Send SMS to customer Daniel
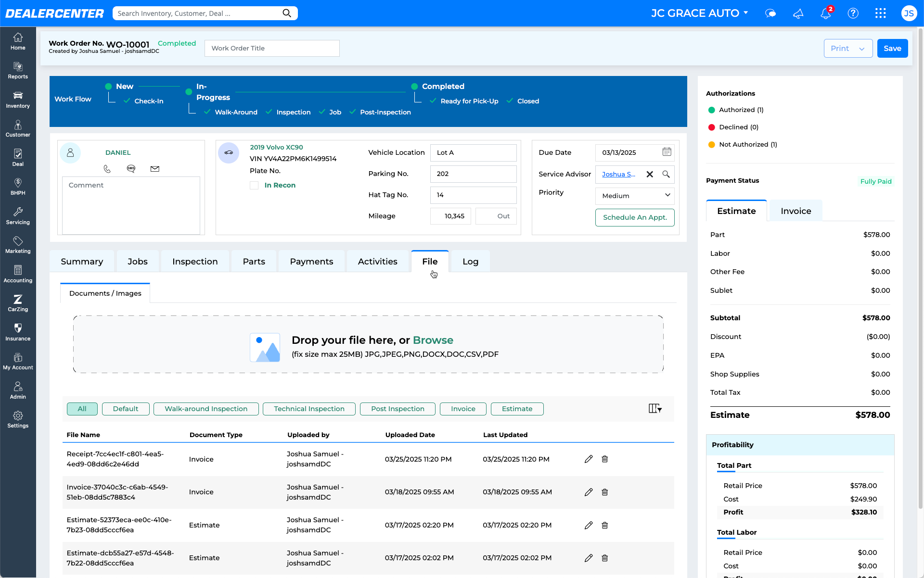The image size is (924, 578). 131,168
